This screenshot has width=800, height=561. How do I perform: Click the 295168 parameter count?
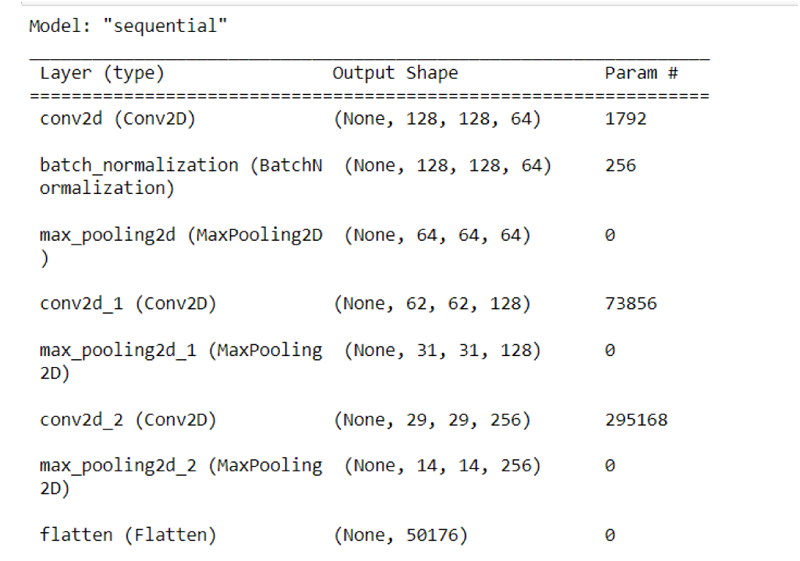coord(636,419)
